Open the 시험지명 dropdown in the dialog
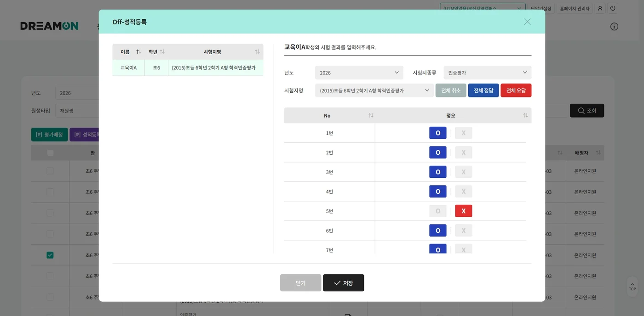The image size is (644, 316). pyautogui.click(x=374, y=90)
